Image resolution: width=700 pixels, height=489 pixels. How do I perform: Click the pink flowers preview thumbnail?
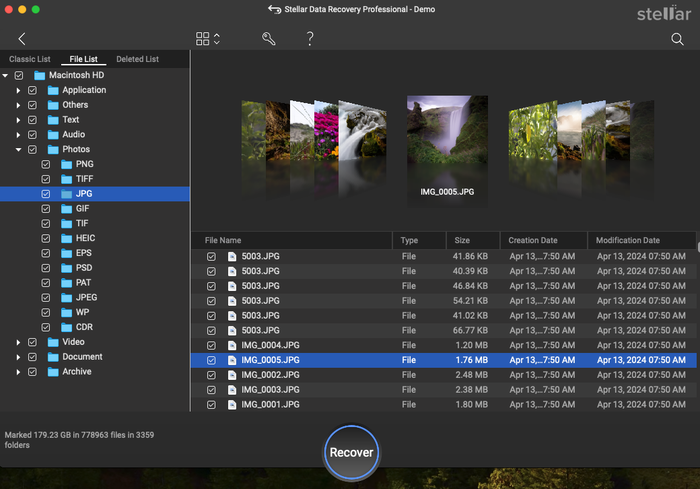coord(326,130)
